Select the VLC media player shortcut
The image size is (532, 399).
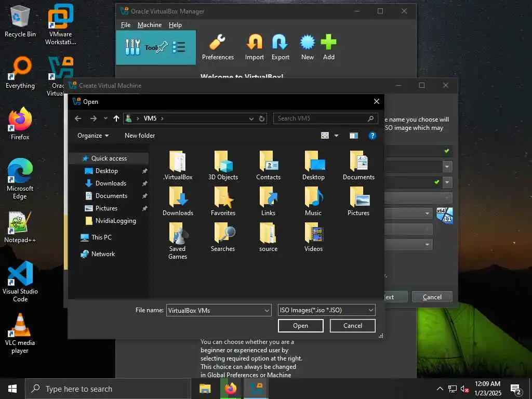point(20,334)
